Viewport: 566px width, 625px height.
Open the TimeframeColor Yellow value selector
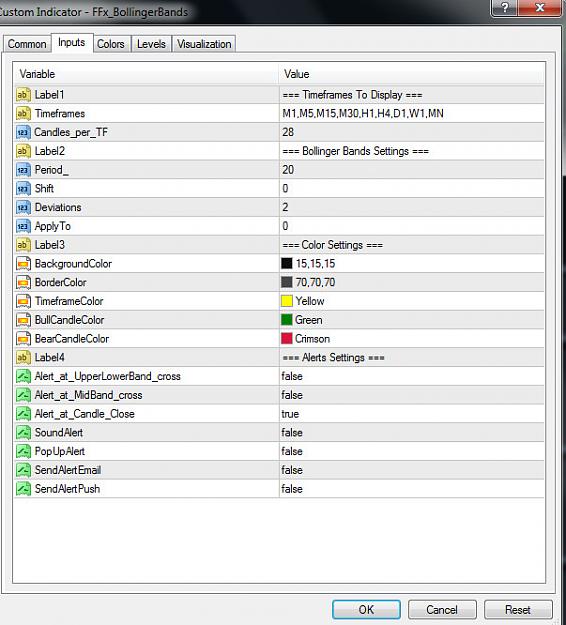pos(412,301)
